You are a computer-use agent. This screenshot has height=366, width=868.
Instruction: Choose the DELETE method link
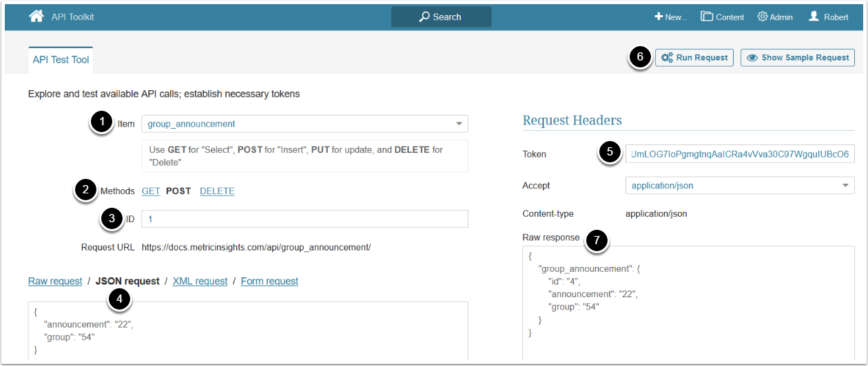tap(217, 191)
